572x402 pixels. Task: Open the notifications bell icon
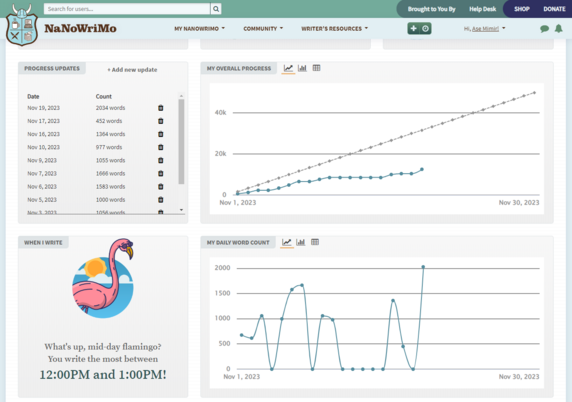559,28
